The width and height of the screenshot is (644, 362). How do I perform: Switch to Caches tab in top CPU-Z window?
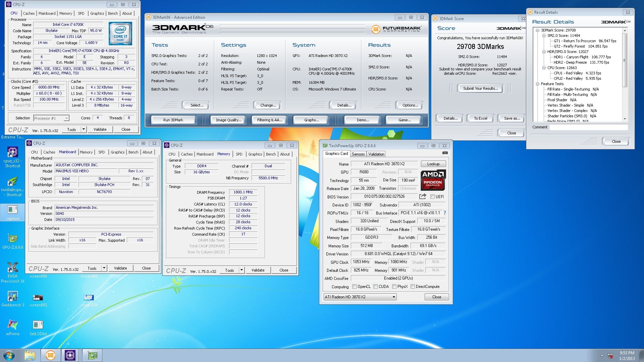point(29,13)
